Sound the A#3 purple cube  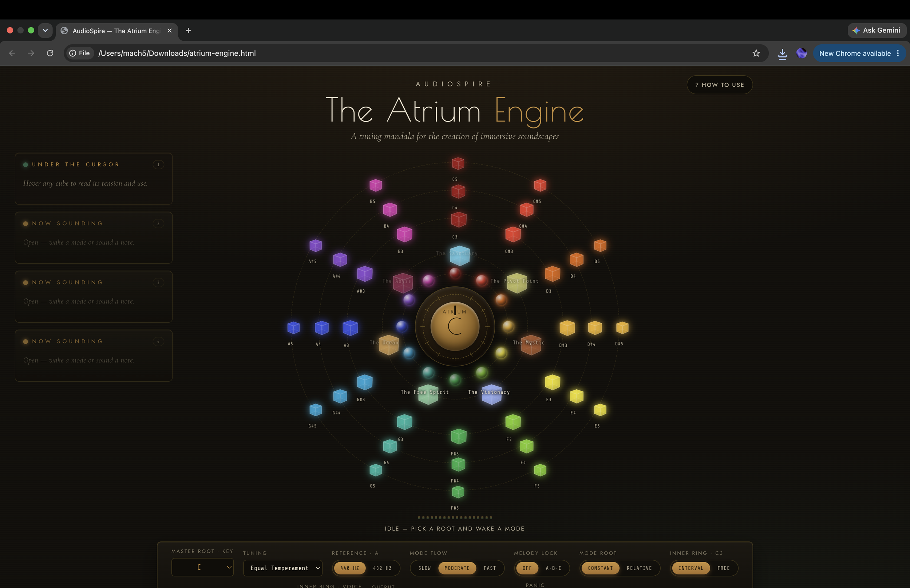(x=365, y=274)
